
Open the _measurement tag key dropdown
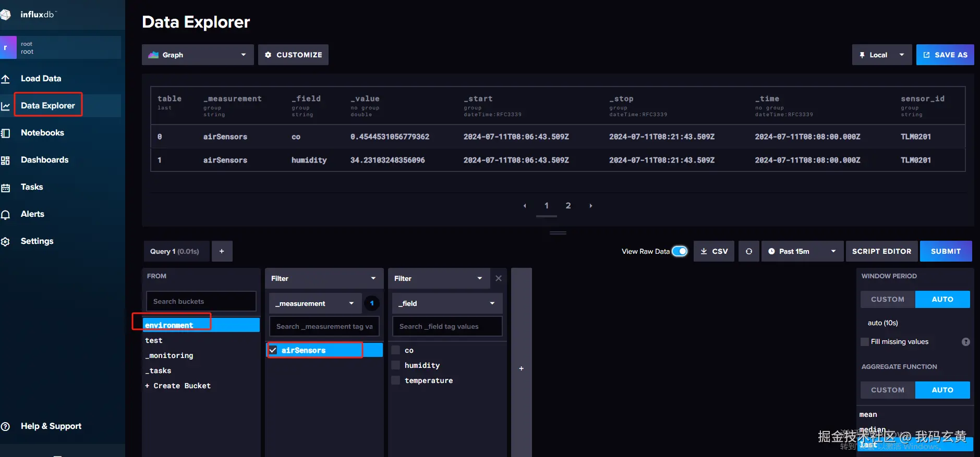315,303
